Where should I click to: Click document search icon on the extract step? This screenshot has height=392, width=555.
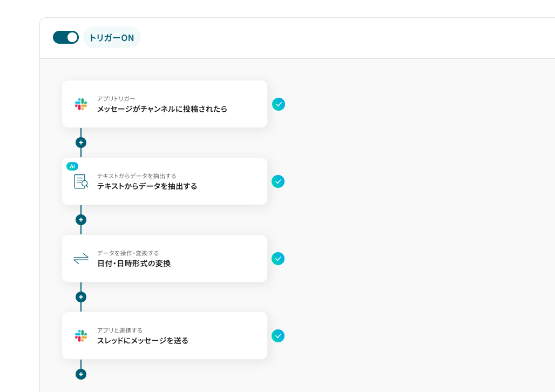(81, 181)
